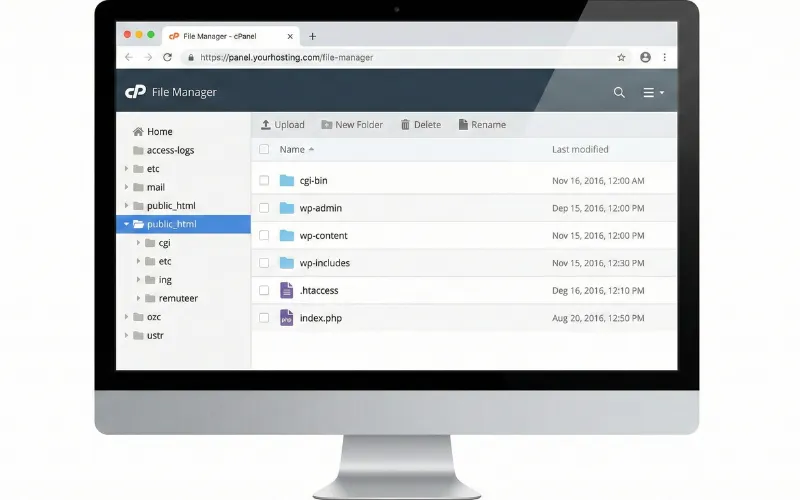The height and width of the screenshot is (500, 800).
Task: Click the browser forward arrow
Action: 148,57
